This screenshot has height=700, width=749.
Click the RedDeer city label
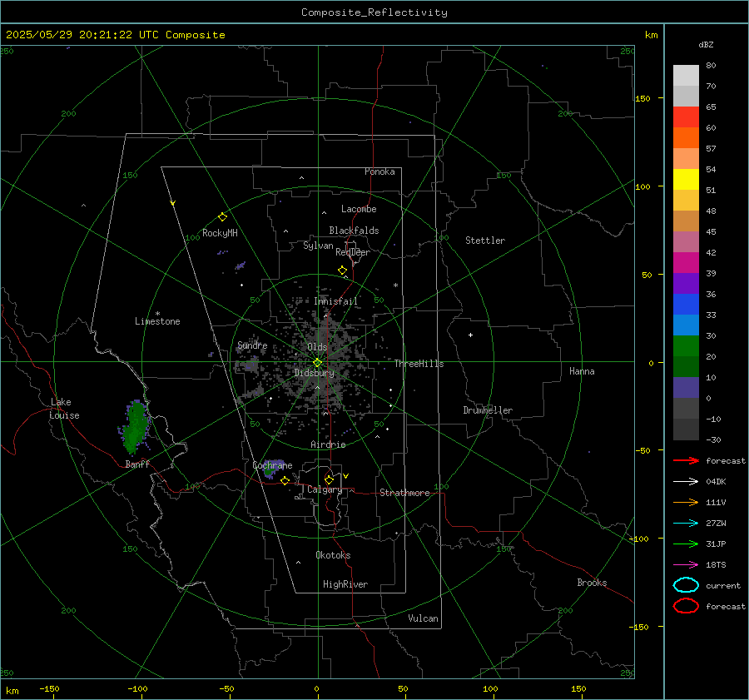pos(353,252)
